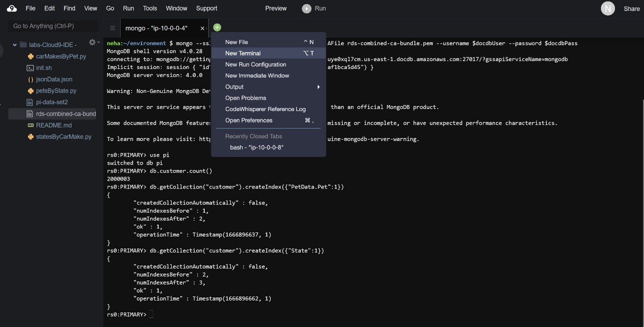Image resolution: width=644 pixels, height=327 pixels.
Task: Click the document icon of rds-combined-ca-bundle
Action: point(31,114)
